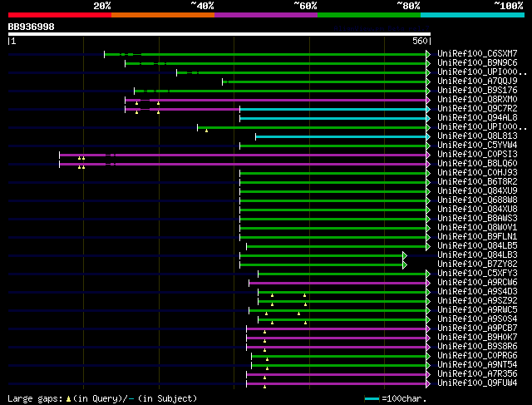Click the '(in Subject)' legend text

point(168,398)
